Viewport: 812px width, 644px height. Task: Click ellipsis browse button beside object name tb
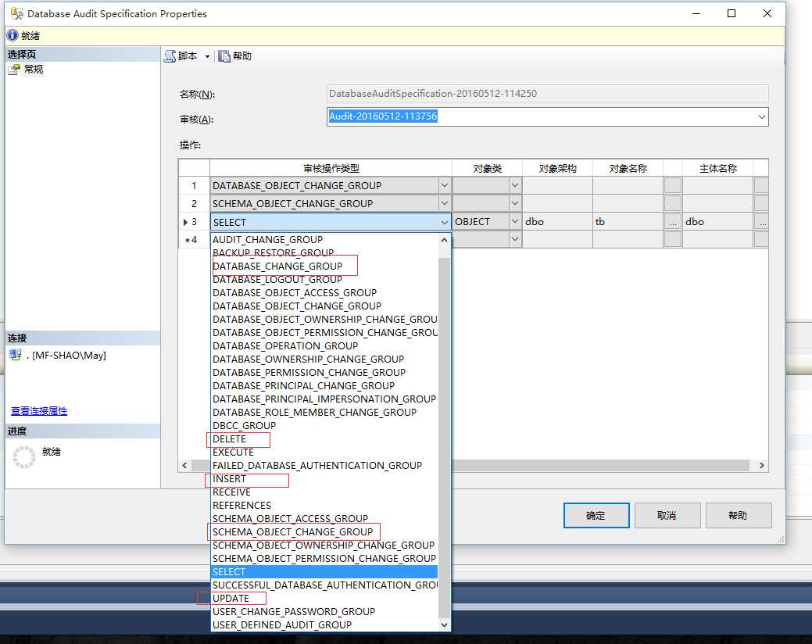[x=672, y=222]
